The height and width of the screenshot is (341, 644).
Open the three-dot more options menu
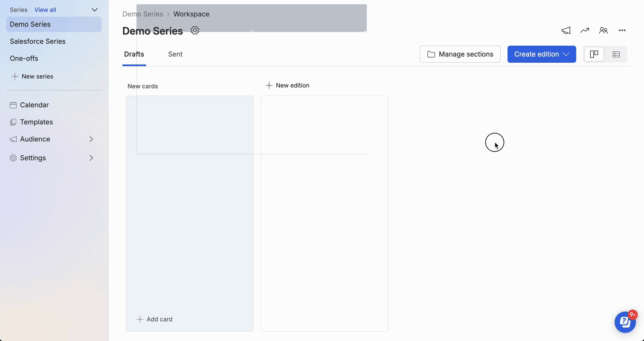(x=622, y=30)
